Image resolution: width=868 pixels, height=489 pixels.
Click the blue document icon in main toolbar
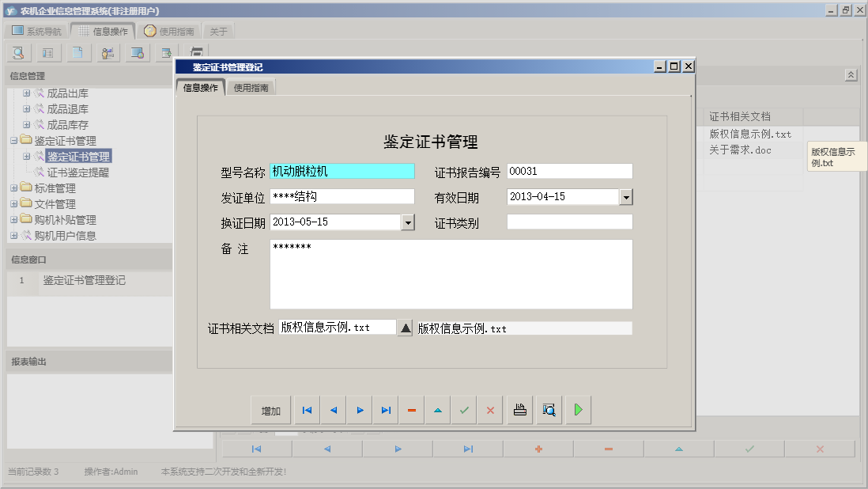coord(77,53)
